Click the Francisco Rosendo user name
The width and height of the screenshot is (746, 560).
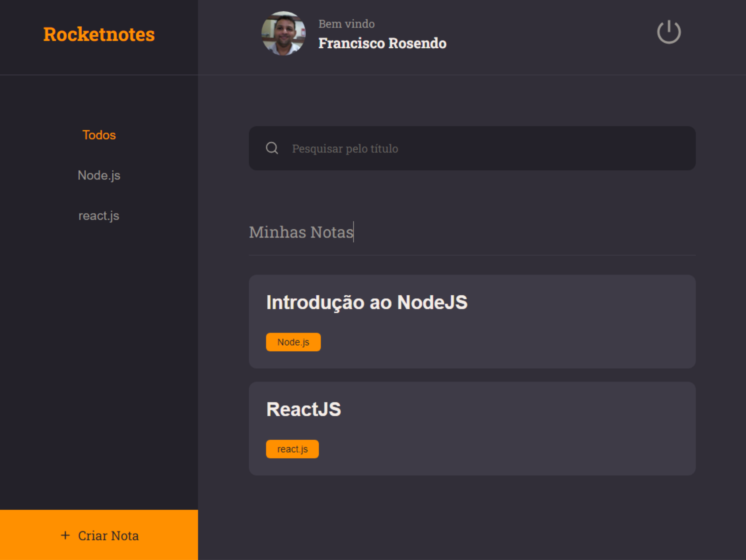[382, 43]
